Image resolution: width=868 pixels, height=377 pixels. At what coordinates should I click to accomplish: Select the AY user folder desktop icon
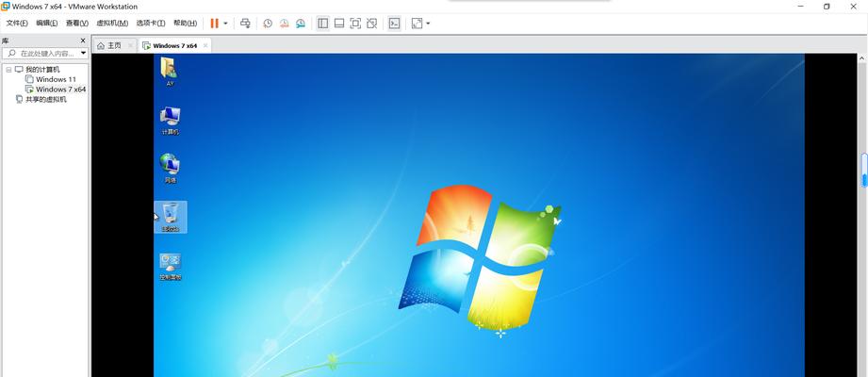[x=170, y=72]
